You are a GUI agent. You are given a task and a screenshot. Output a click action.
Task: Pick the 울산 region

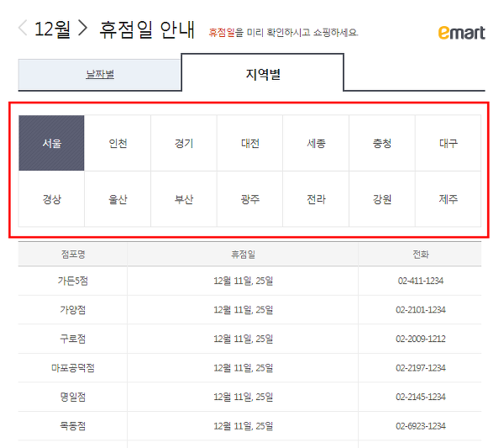118,199
